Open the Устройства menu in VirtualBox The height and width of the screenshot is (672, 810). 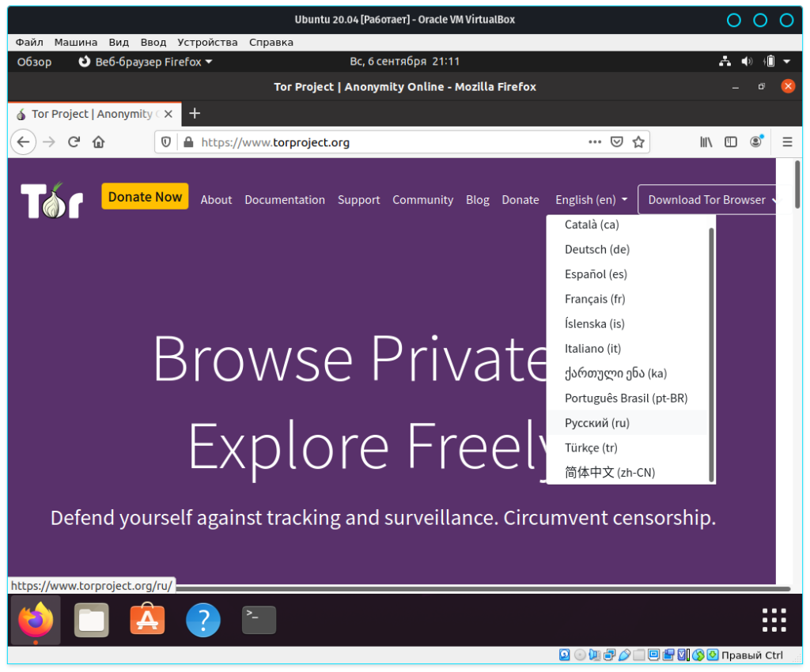[x=207, y=42]
